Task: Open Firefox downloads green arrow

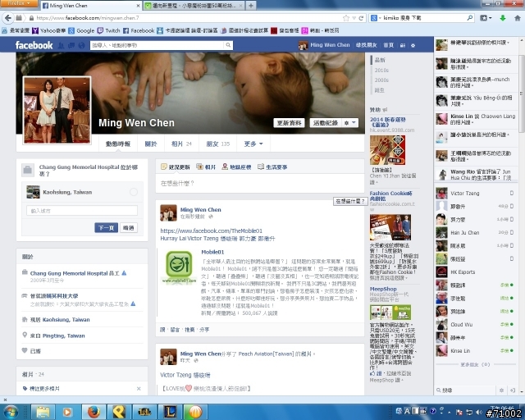Action: (503, 18)
